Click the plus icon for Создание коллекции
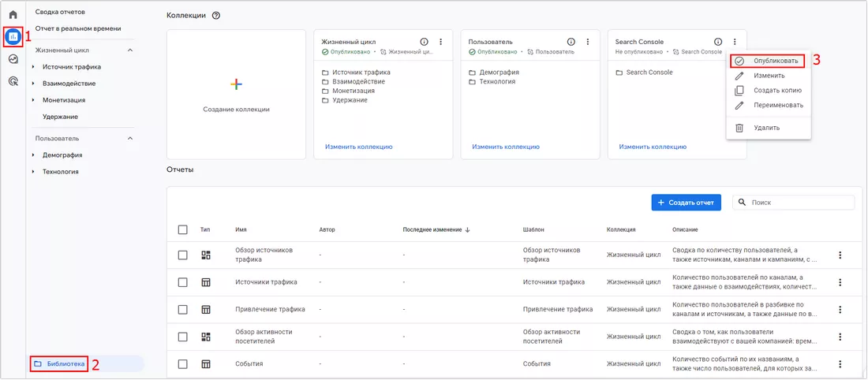The width and height of the screenshot is (868, 380). [x=237, y=84]
